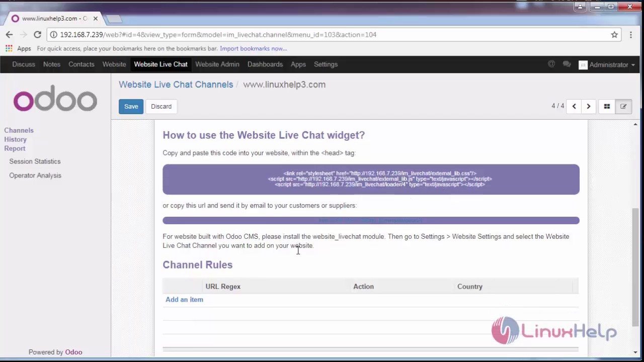
Task: Open the Dashboards menu
Action: (265, 64)
